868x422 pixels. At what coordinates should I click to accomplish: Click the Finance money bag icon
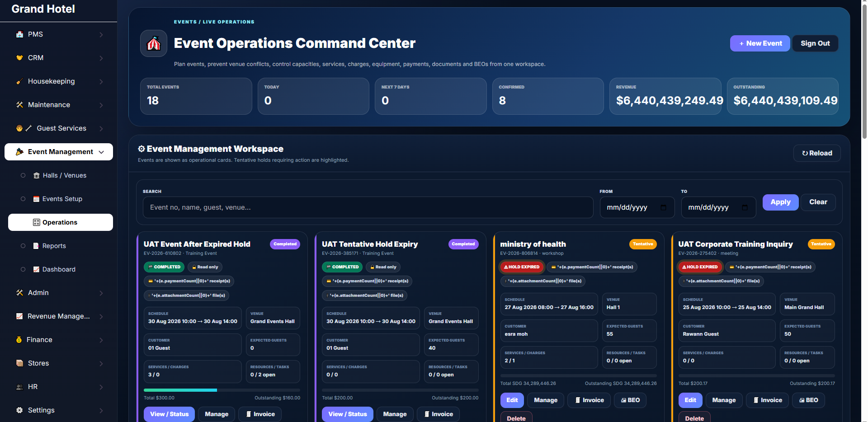click(19, 340)
